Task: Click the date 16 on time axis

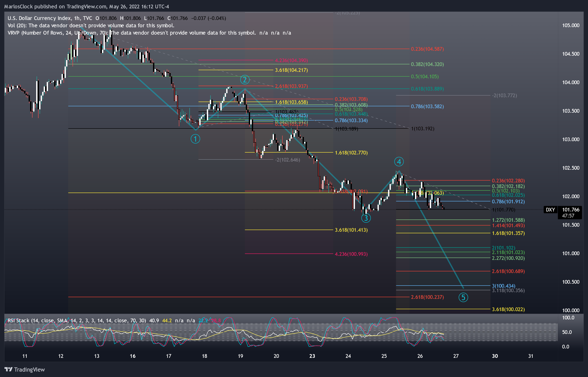Action: click(133, 356)
